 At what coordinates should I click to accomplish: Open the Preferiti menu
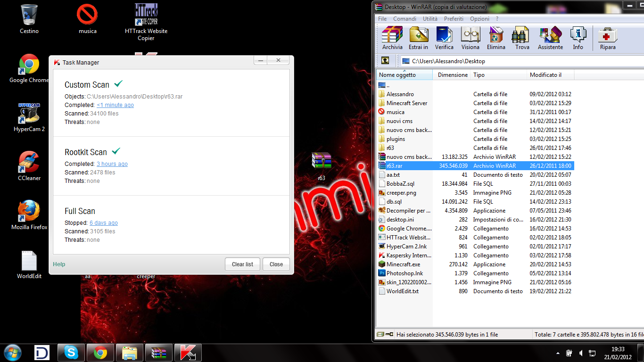coord(454,19)
